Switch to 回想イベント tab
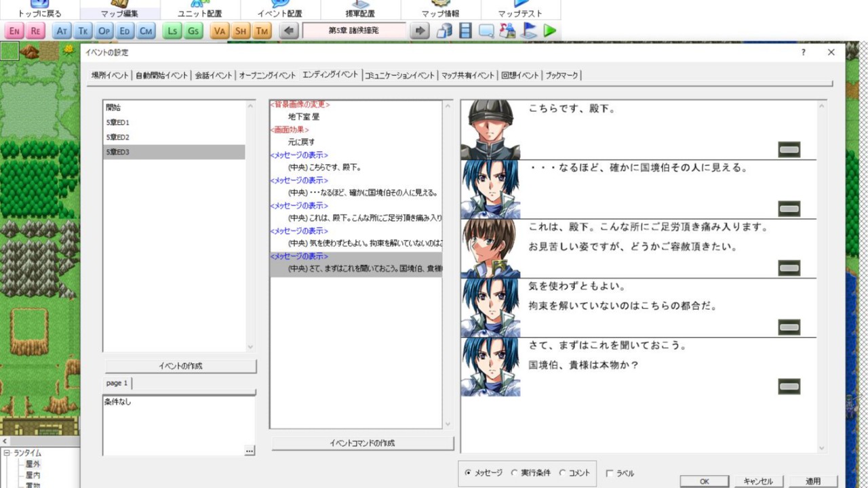The height and width of the screenshot is (488, 868). (520, 75)
